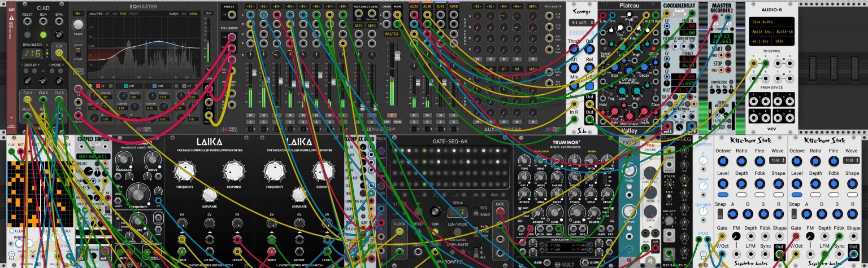Click the PreD knob on Plateau
Viewport: 868px width, 268px height.
pyautogui.click(x=630, y=14)
